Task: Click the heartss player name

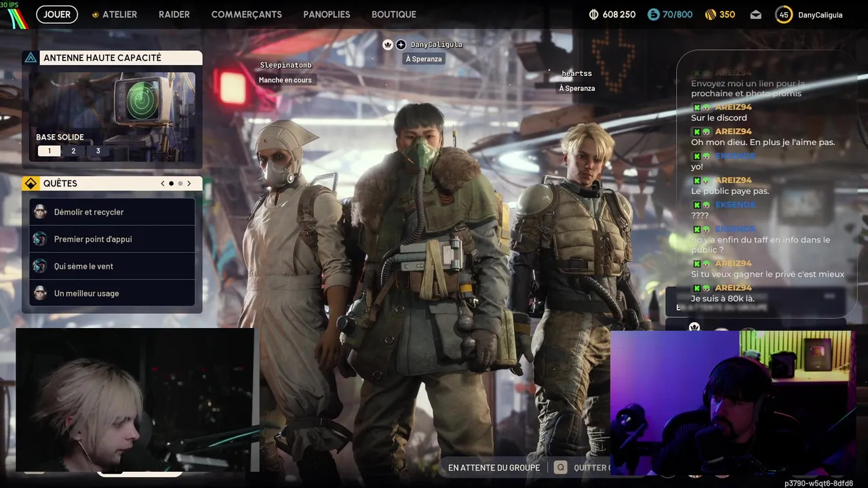Action: 576,73
